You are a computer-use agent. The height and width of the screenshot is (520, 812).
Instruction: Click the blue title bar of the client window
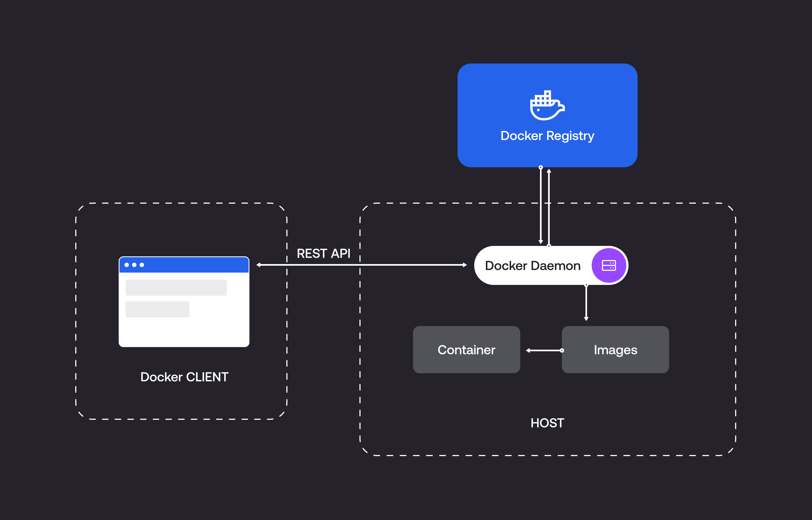tap(184, 265)
